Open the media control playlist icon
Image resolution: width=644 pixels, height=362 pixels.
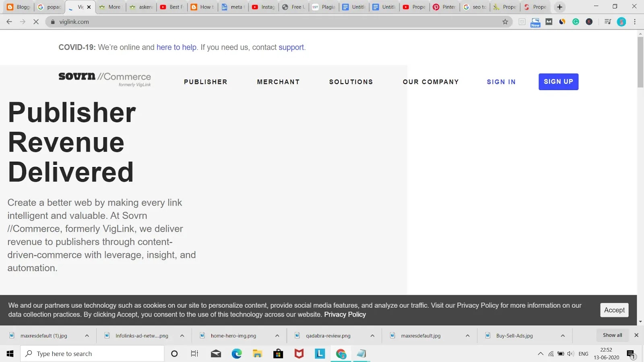point(608,22)
